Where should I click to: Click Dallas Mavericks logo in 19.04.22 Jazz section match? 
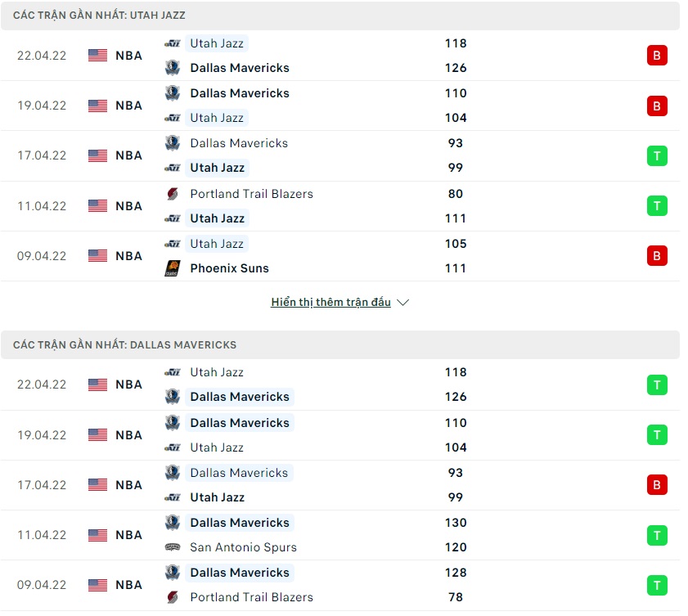[173, 93]
